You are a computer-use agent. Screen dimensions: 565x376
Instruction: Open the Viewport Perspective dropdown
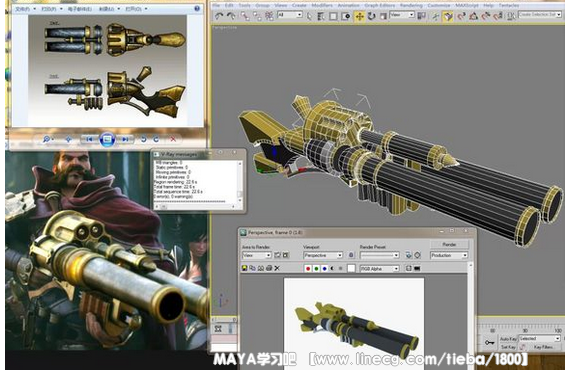click(x=323, y=255)
